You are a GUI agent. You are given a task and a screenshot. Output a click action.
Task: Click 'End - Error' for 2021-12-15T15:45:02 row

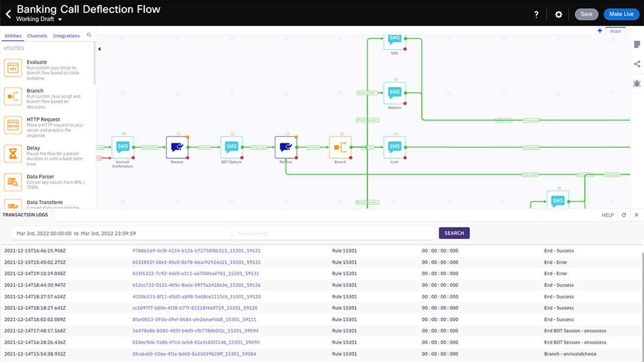point(556,262)
